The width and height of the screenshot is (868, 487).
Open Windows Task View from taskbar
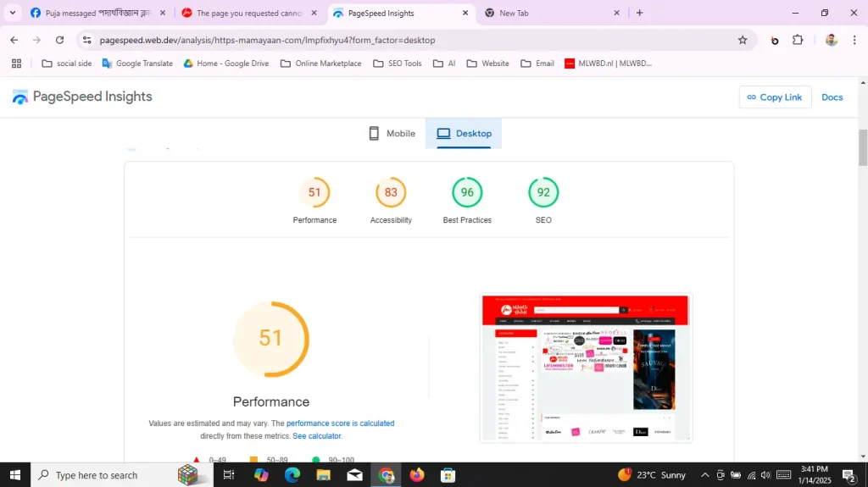pyautogui.click(x=228, y=475)
